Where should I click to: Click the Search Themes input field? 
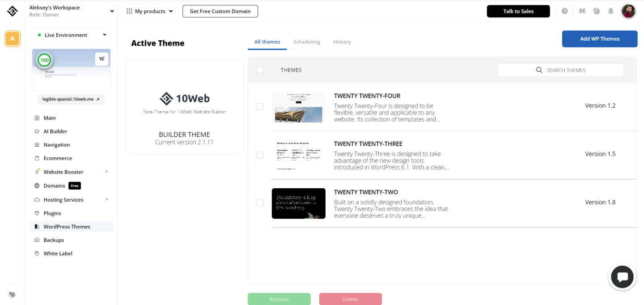(561, 70)
